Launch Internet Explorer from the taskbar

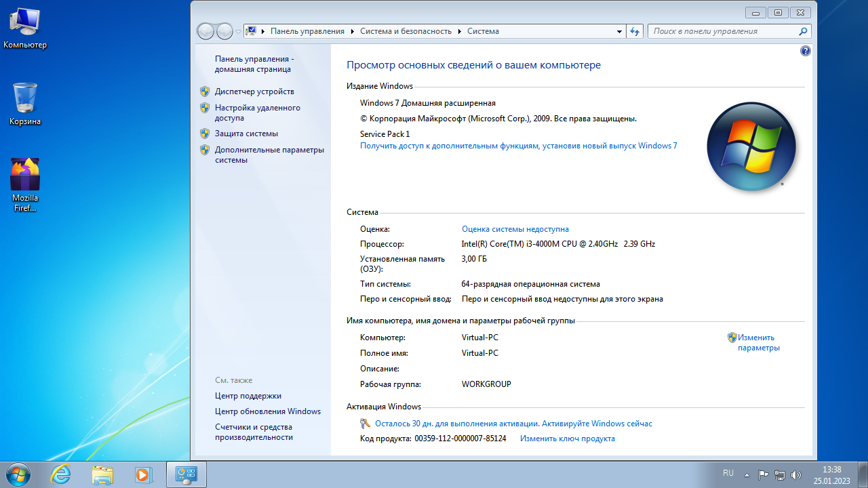(61, 474)
